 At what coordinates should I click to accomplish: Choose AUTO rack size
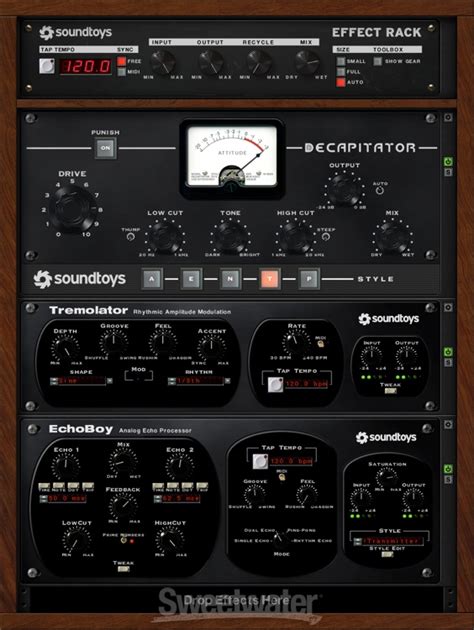coord(341,82)
